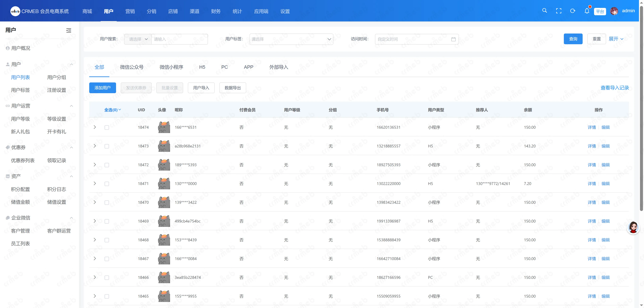Click the 企业微信 section icon
Image resolution: width=644 pixels, height=308 pixels.
point(8,218)
